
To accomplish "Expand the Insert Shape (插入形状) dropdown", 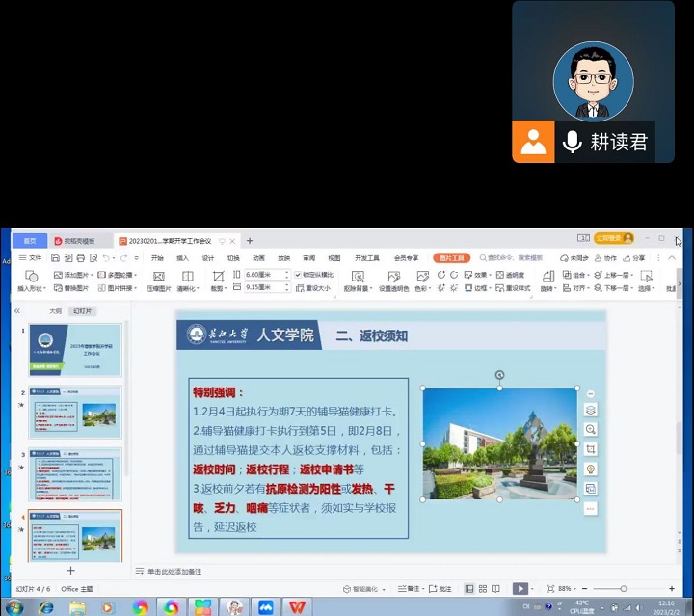I will (x=32, y=288).
